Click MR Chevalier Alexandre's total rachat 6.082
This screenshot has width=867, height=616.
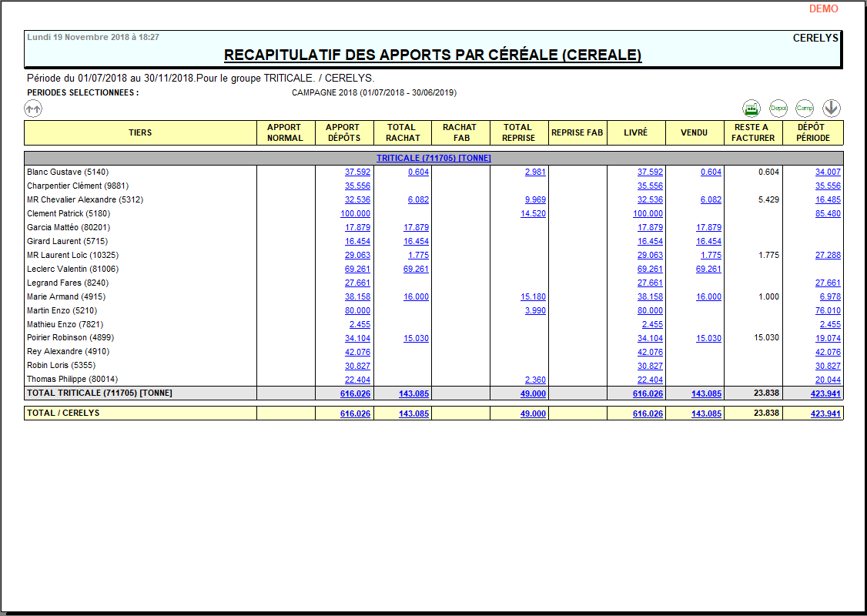coord(418,200)
